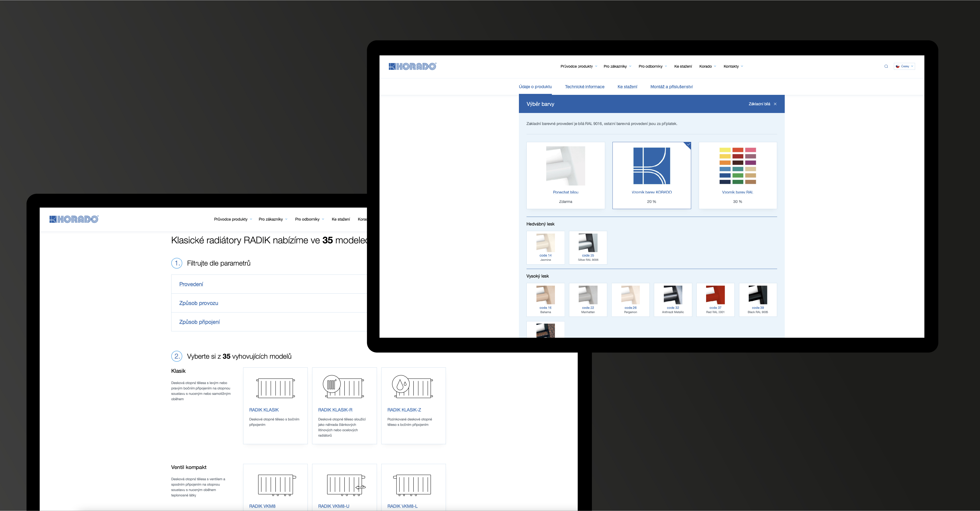Screen dimensions: 980x511
Task: Click RADIK KLASIK-R radiator icon
Action: (344, 387)
